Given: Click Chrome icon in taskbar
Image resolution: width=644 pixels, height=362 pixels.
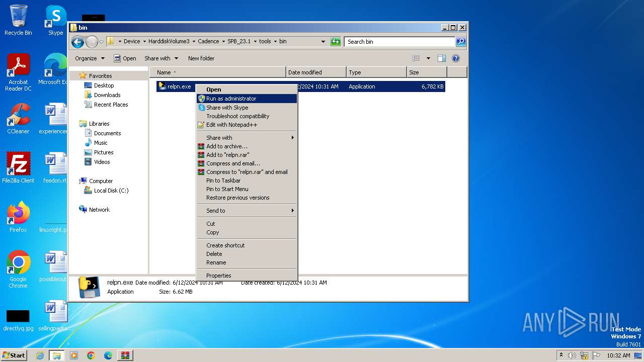Looking at the screenshot, I should click(x=91, y=355).
